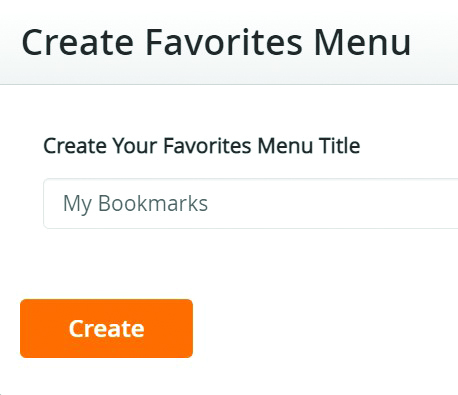Click the word 'Create' in the top heading
The height and width of the screenshot is (395, 458).
click(x=78, y=42)
